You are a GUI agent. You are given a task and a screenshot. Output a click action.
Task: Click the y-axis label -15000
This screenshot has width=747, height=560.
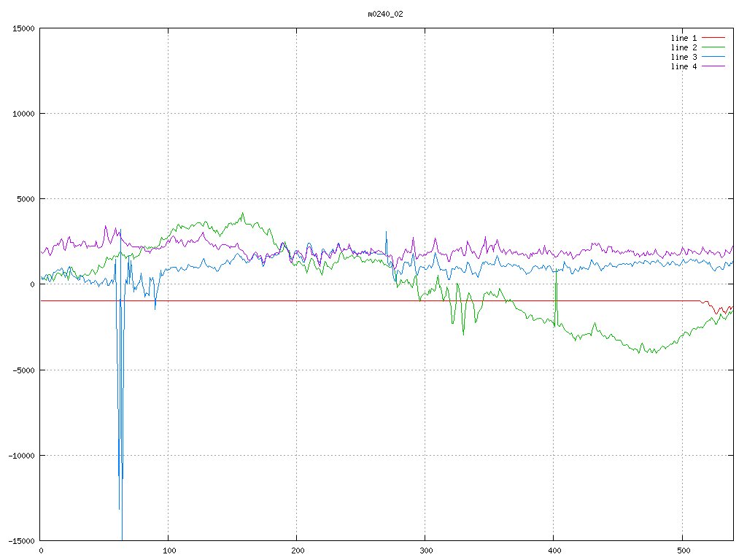click(x=22, y=541)
